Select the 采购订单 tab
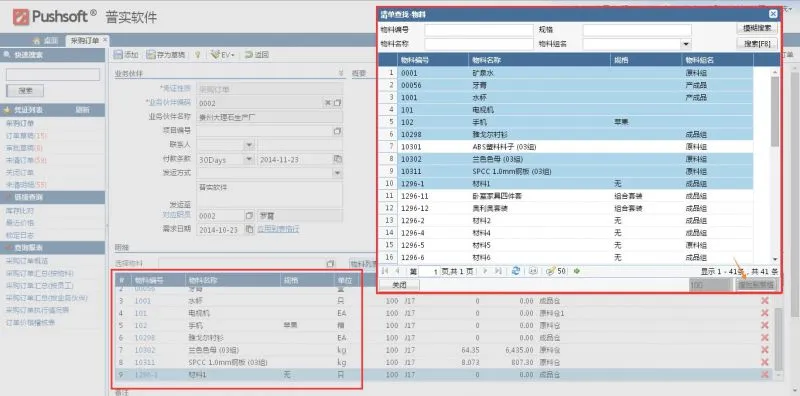 tap(84, 40)
